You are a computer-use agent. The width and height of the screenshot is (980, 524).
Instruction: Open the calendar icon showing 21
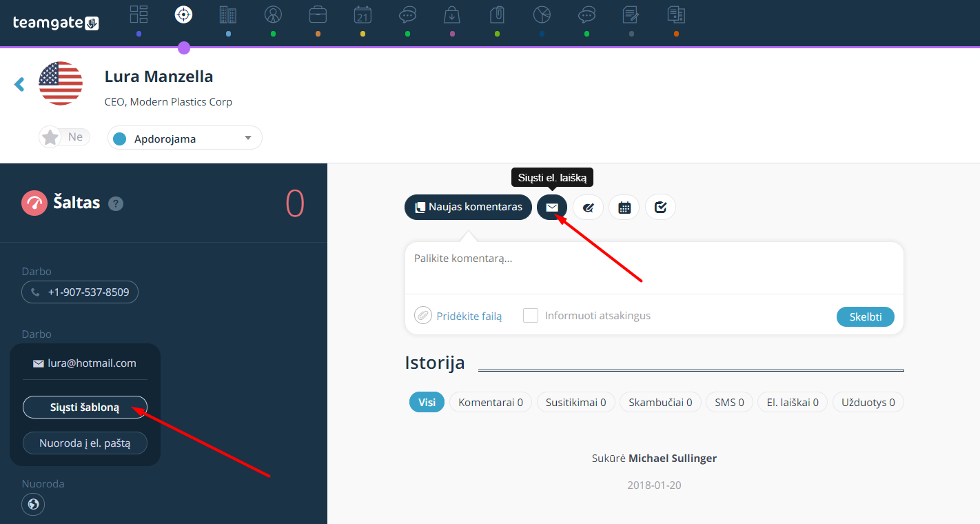[x=363, y=14]
